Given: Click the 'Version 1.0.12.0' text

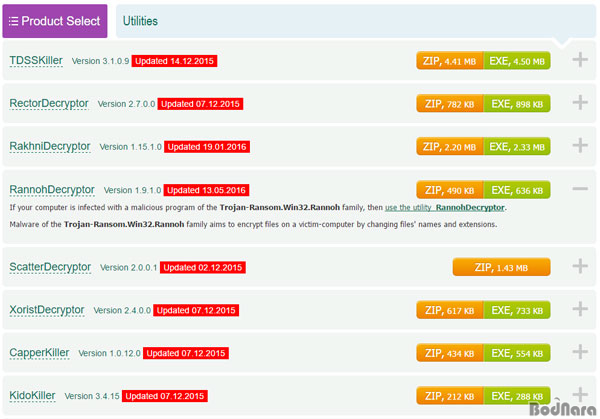Looking at the screenshot, I should point(109,353).
